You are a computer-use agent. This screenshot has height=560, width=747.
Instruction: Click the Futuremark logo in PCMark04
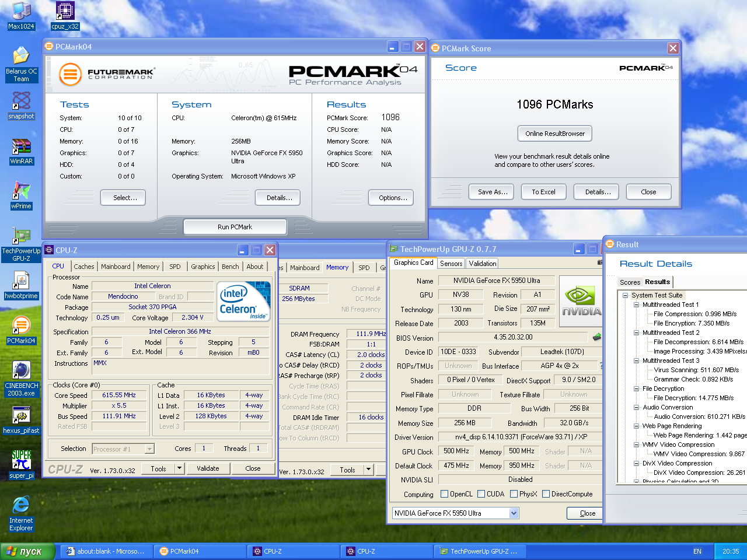[x=106, y=74]
